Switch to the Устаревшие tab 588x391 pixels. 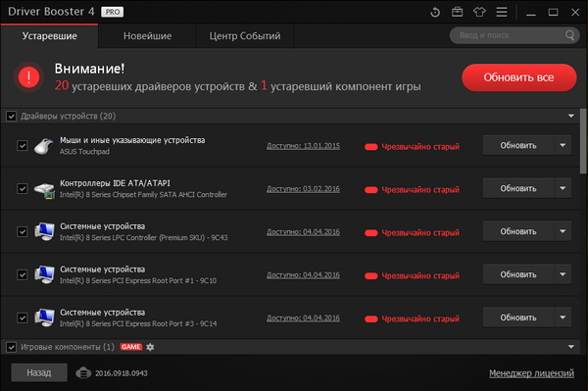pyautogui.click(x=50, y=36)
